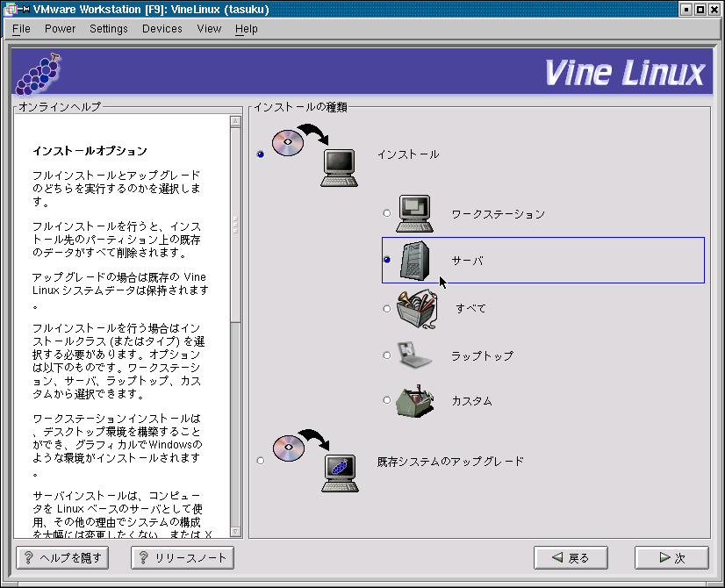This screenshot has width=725, height=588.
Task: Open the File menu
Action: 21,29
